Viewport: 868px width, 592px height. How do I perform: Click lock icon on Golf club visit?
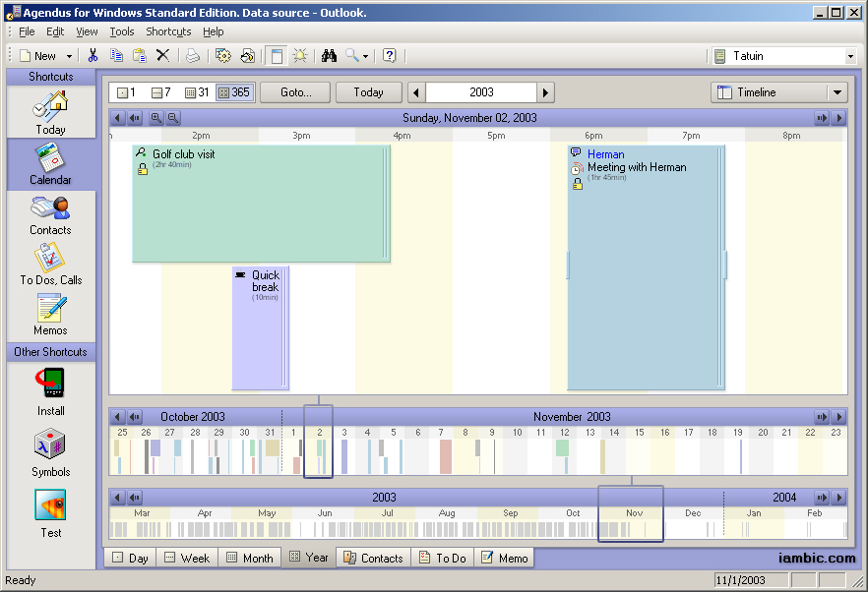(x=143, y=169)
